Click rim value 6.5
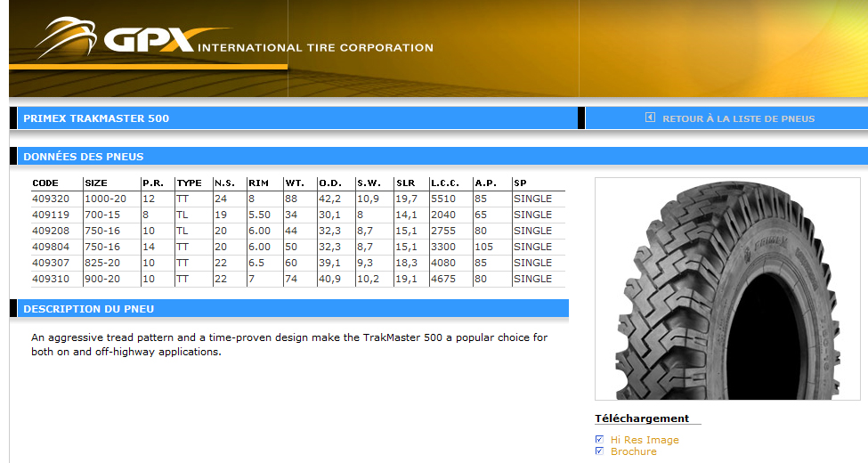This screenshot has height=463, width=868. coord(256,263)
